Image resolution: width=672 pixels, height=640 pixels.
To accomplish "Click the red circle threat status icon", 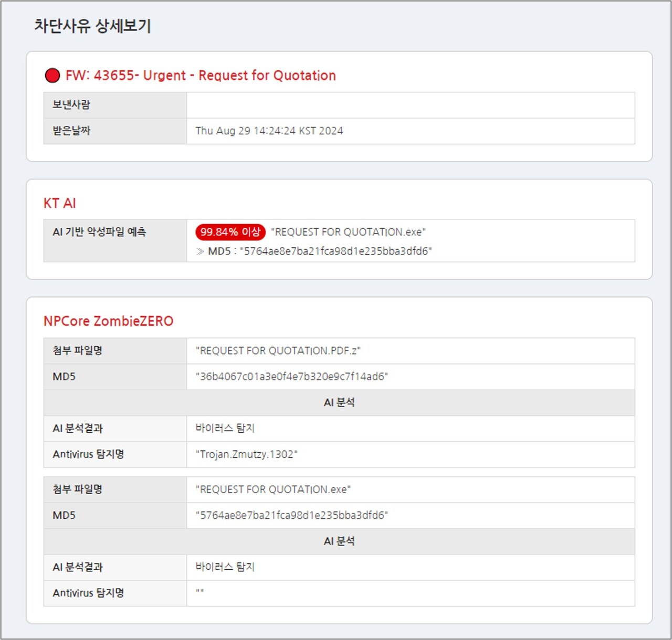I will coord(52,76).
